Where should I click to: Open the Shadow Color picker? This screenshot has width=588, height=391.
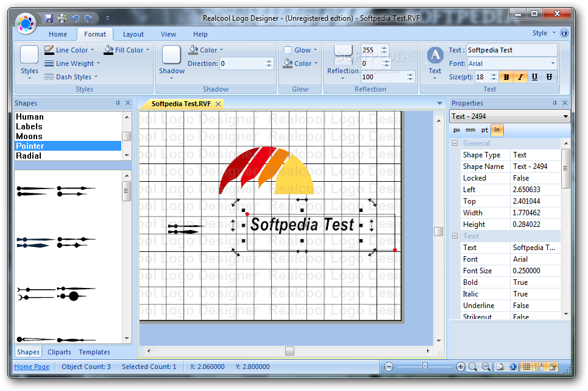(x=205, y=50)
